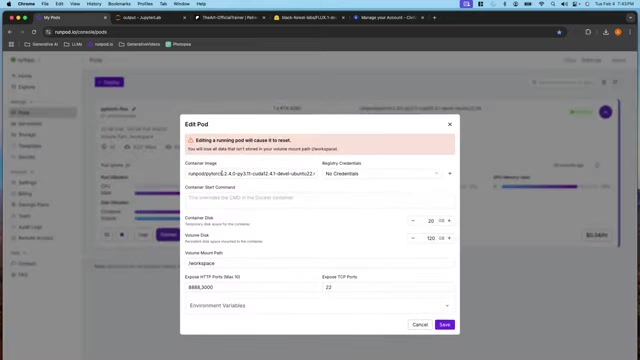Image resolution: width=640 pixels, height=360 pixels.
Task: Click the pencil icon beside pod name
Action: pyautogui.click(x=133, y=109)
